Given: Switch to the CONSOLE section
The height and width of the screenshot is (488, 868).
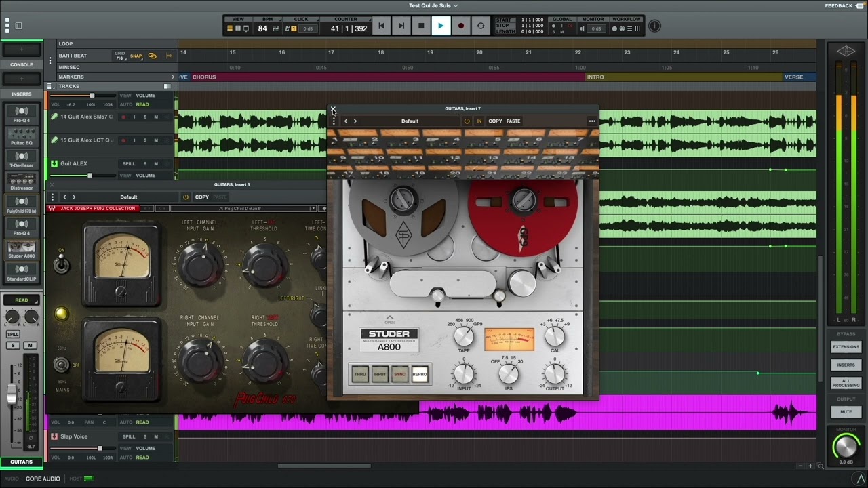Looking at the screenshot, I should (x=22, y=64).
